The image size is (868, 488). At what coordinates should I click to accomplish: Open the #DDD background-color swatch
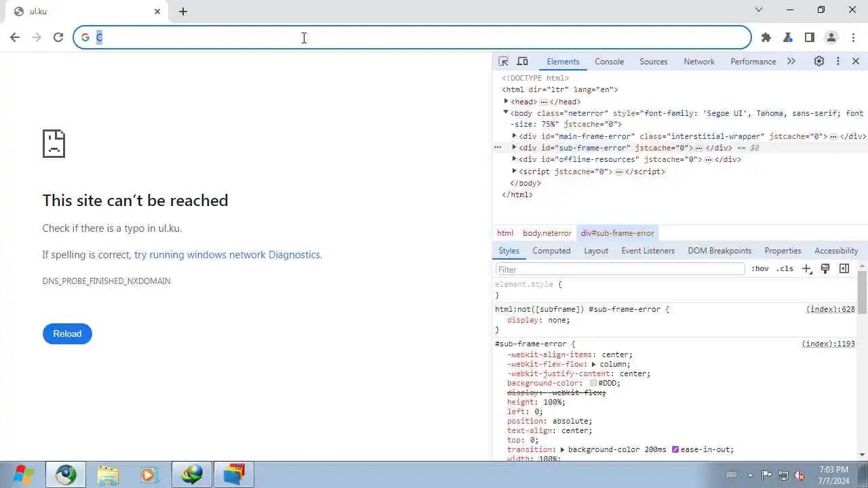pyautogui.click(x=593, y=383)
